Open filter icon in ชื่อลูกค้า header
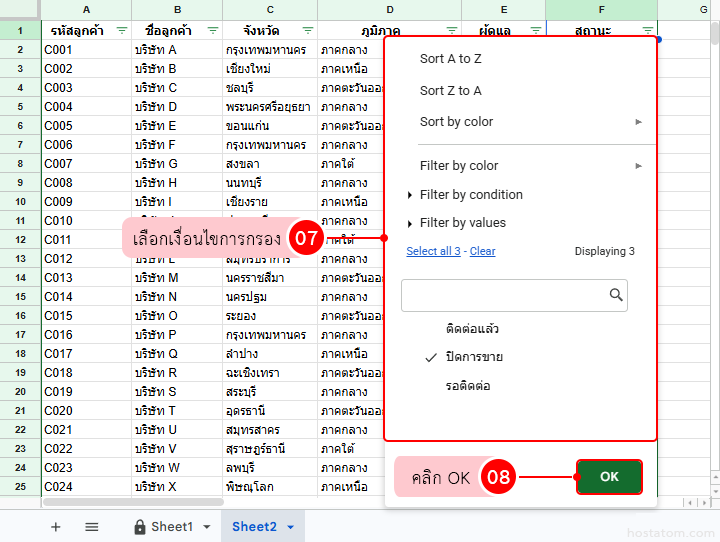The height and width of the screenshot is (542, 720). click(x=213, y=31)
